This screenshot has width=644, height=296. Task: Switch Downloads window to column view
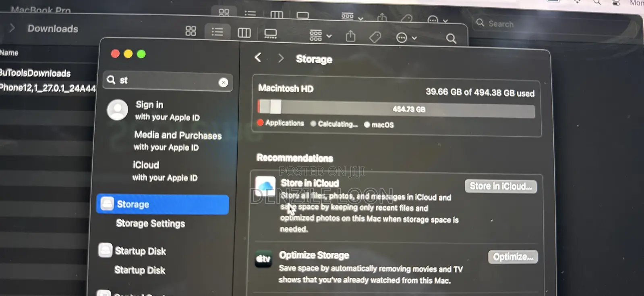244,33
